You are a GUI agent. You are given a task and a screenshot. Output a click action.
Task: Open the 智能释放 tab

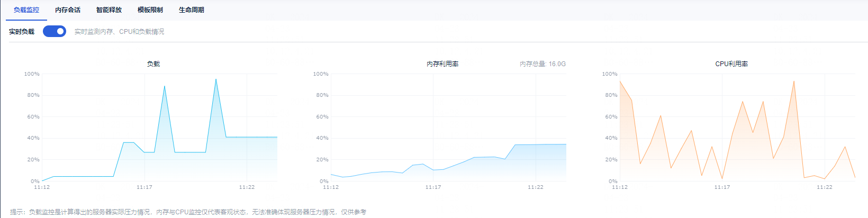click(x=109, y=10)
